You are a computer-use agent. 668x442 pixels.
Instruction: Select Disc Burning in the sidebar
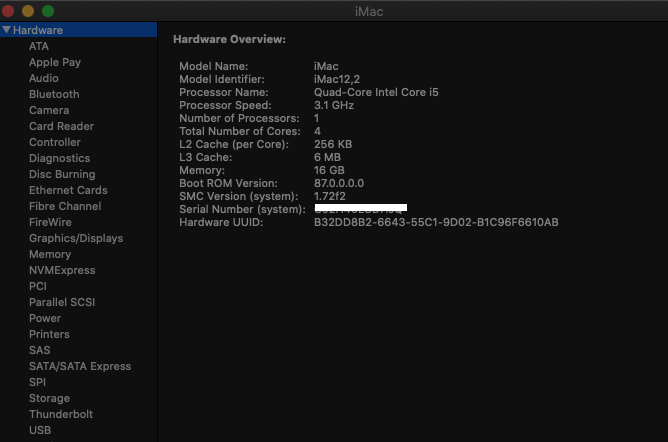[x=62, y=174]
